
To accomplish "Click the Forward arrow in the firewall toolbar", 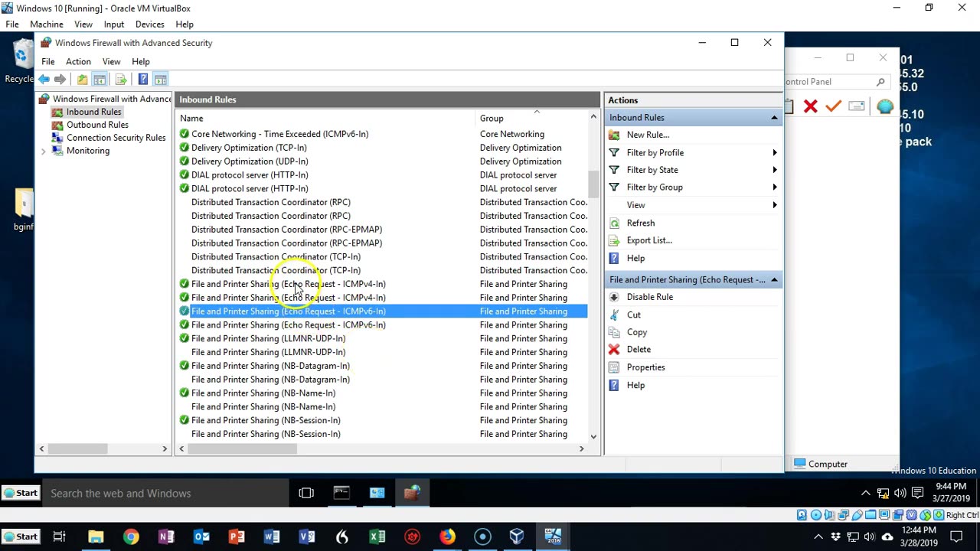I will (60, 80).
